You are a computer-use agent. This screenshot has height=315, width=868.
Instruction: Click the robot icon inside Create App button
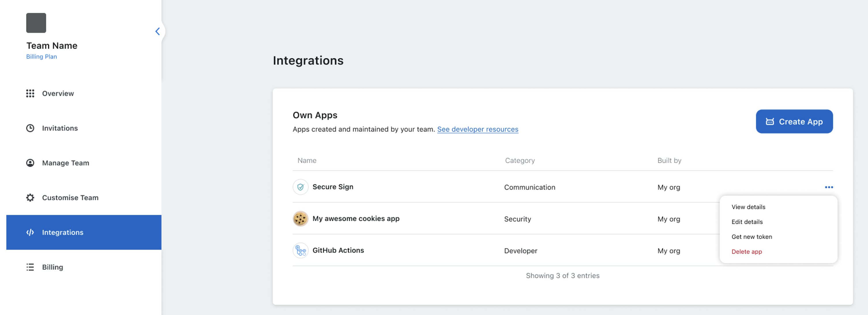[x=770, y=122]
